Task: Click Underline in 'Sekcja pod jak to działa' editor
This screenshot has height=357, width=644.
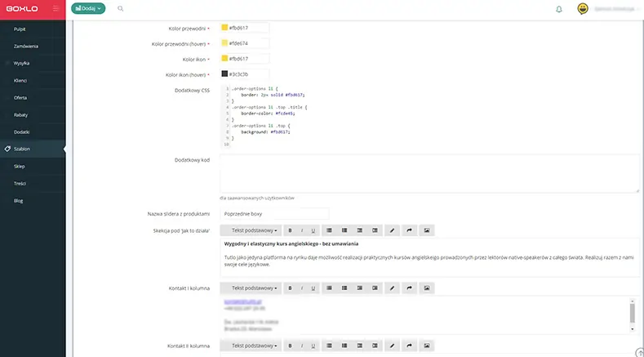Action: point(313,230)
